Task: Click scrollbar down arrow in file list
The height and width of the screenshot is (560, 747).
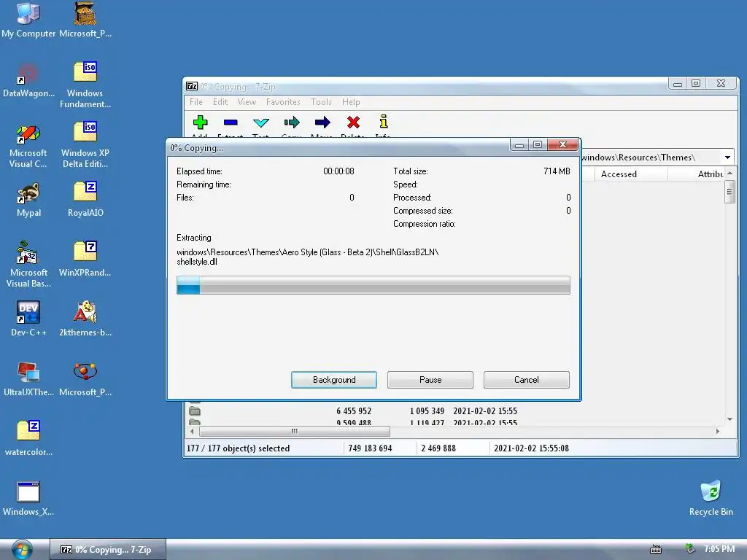Action: 729,419
